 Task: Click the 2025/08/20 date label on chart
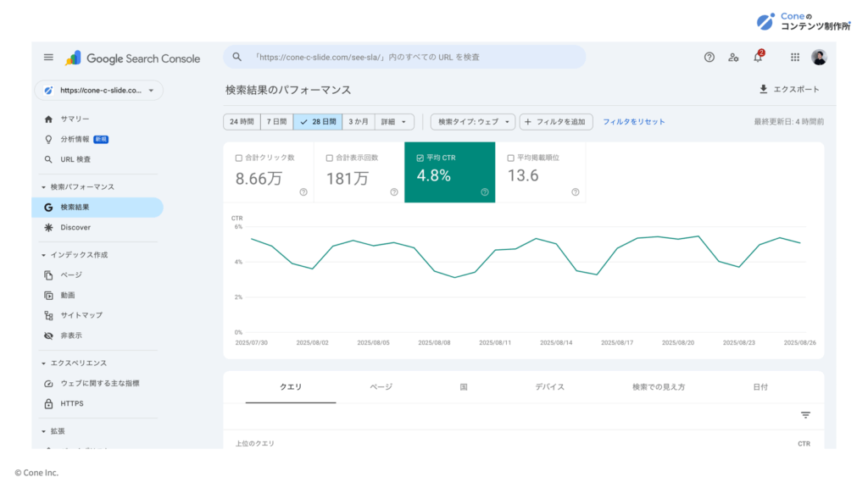pyautogui.click(x=678, y=343)
